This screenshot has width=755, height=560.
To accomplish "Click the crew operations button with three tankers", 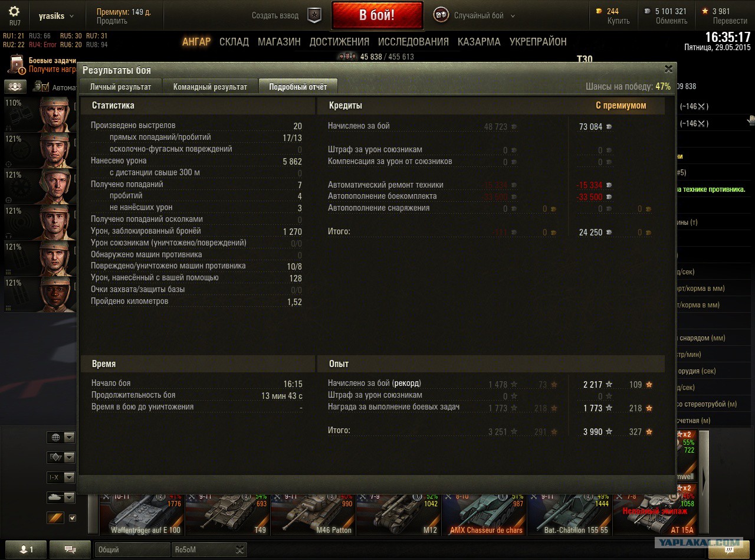I will [15, 87].
